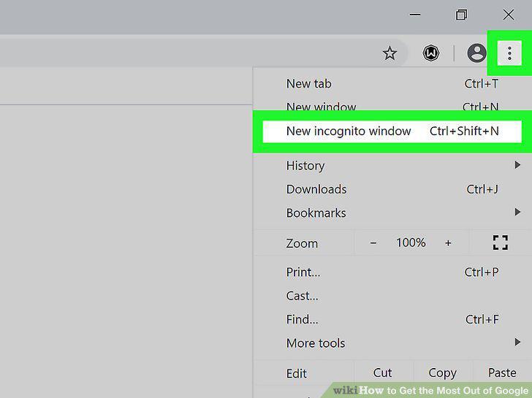Open the profile avatar icon
Viewport: 532px width, 398px height.
coord(476,53)
